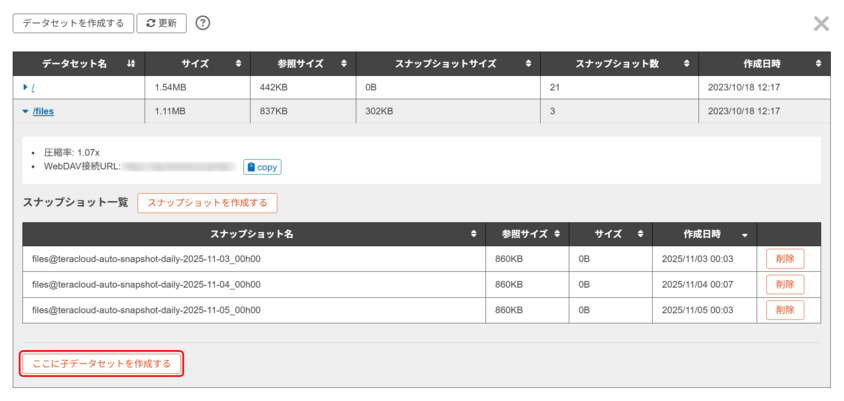Image resolution: width=844 pixels, height=401 pixels.
Task: Sort snapshot list by creation date arrow
Action: pos(744,234)
